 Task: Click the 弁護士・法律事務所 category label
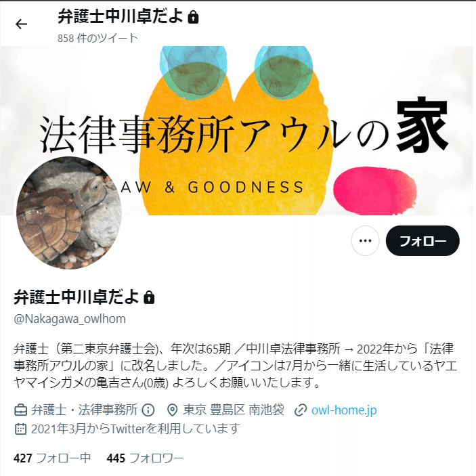coord(85,410)
